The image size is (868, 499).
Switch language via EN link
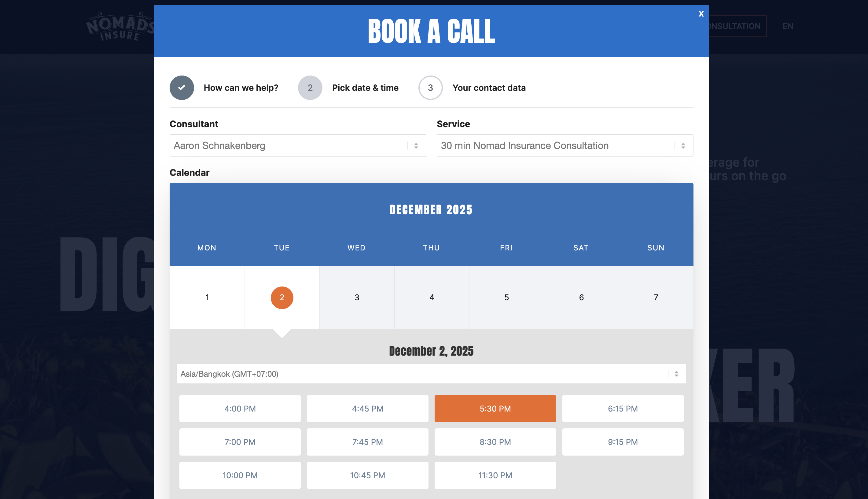tap(788, 26)
